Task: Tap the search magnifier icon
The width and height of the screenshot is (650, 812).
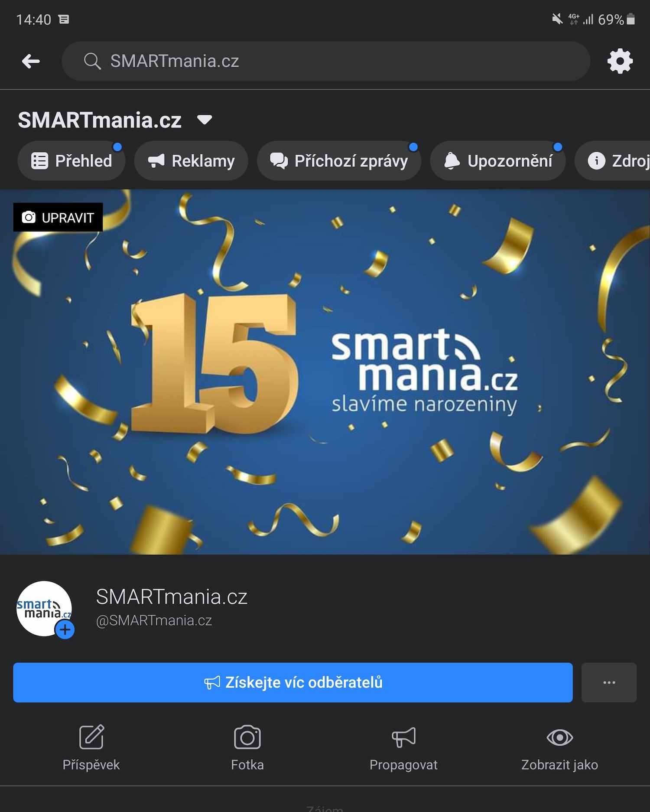Action: [x=92, y=61]
